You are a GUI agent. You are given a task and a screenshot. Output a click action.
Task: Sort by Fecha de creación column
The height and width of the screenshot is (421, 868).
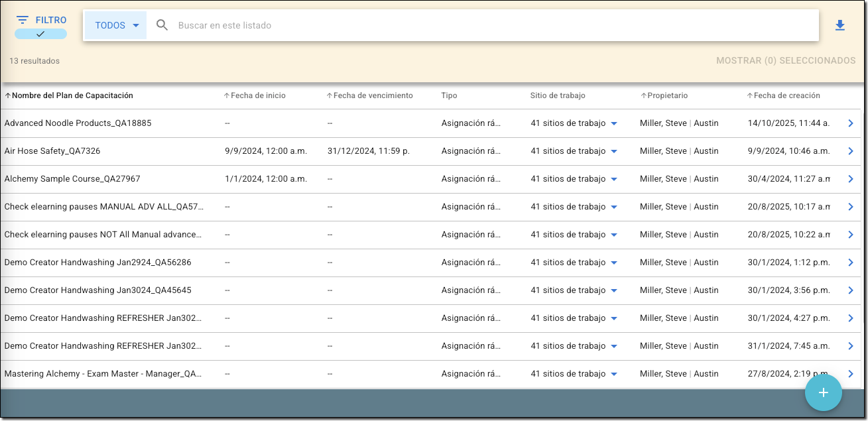tap(786, 95)
